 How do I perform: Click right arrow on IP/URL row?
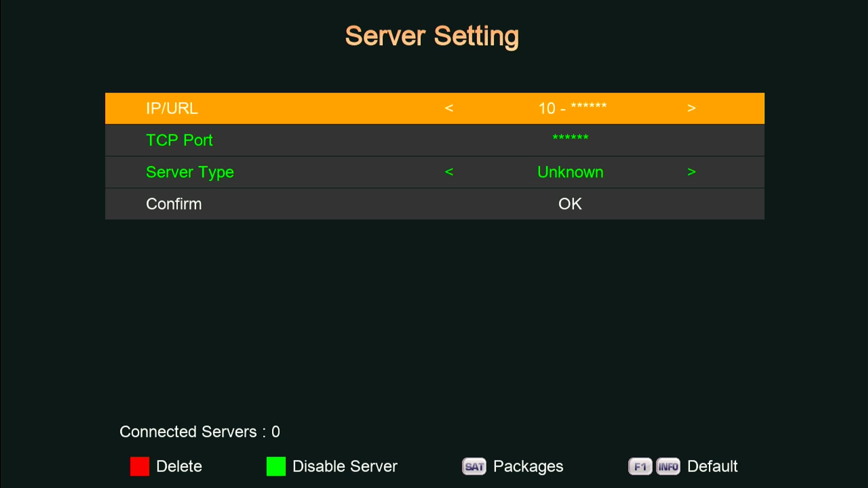[691, 108]
